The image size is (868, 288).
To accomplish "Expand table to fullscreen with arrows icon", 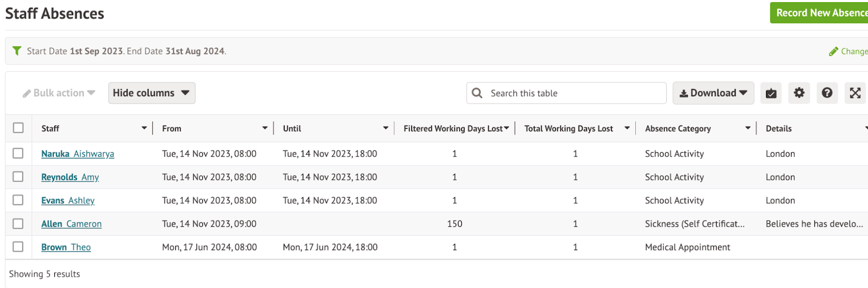I will pyautogui.click(x=855, y=93).
